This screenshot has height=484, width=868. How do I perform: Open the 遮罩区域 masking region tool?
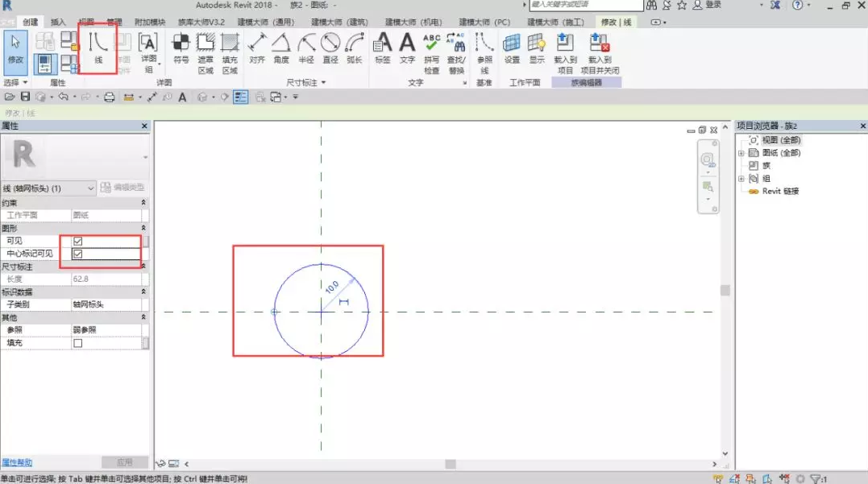pos(206,52)
